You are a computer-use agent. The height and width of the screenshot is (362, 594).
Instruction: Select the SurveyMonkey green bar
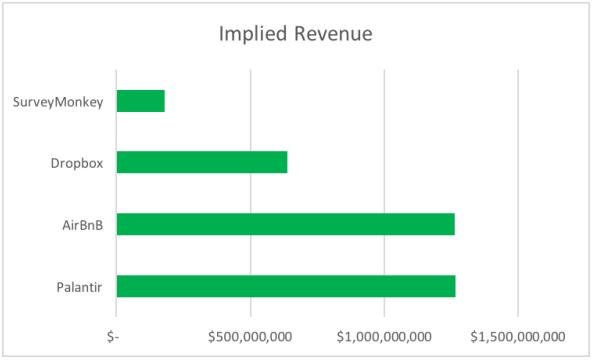(141, 101)
